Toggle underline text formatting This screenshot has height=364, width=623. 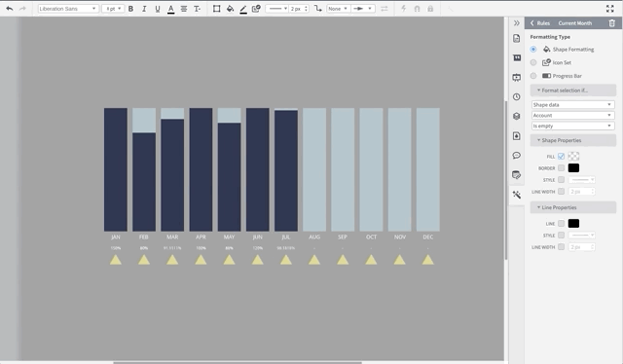[x=158, y=9]
